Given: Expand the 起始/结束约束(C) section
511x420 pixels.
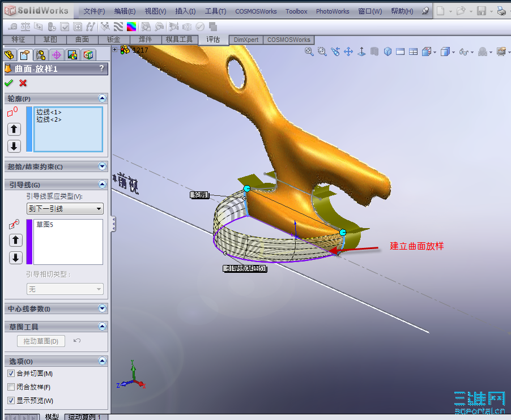Looking at the screenshot, I should (103, 166).
